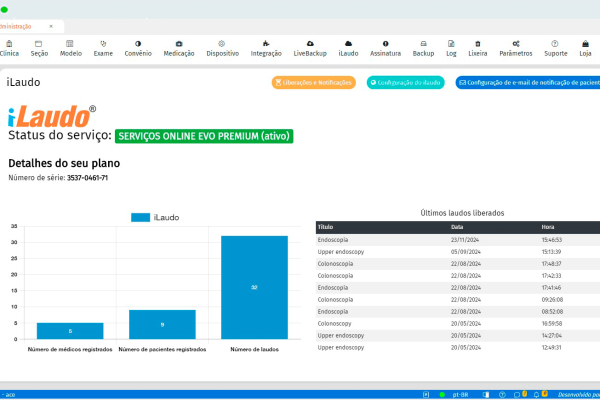The height and width of the screenshot is (400, 600).
Task: Click the green status dot in status bar
Action: 442,395
